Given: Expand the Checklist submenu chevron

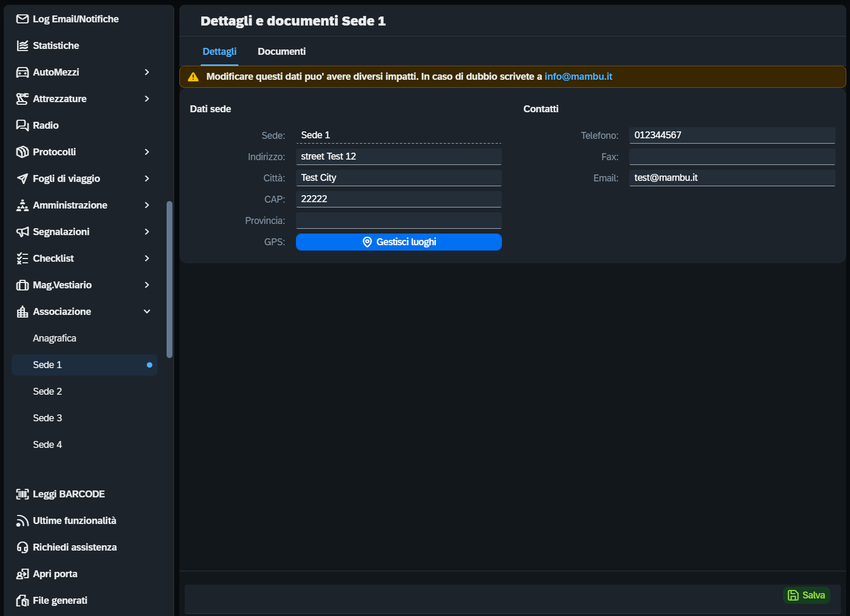Looking at the screenshot, I should 147,259.
